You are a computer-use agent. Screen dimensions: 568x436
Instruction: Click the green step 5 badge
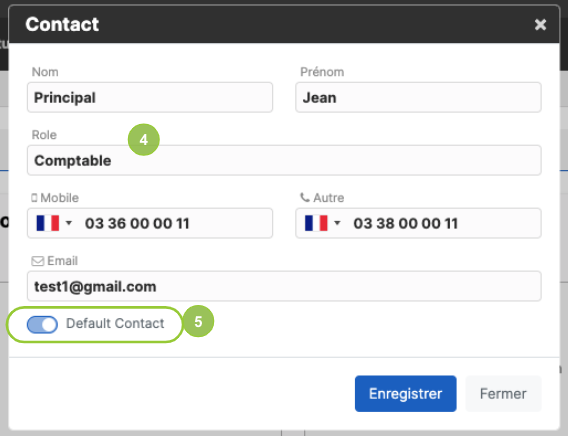(x=198, y=321)
